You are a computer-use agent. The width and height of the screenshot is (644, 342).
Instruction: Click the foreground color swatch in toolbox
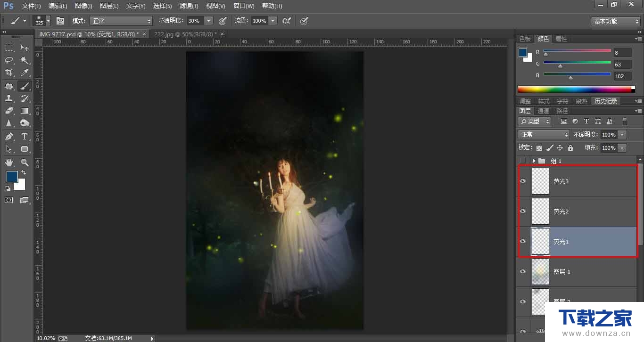[x=12, y=177]
